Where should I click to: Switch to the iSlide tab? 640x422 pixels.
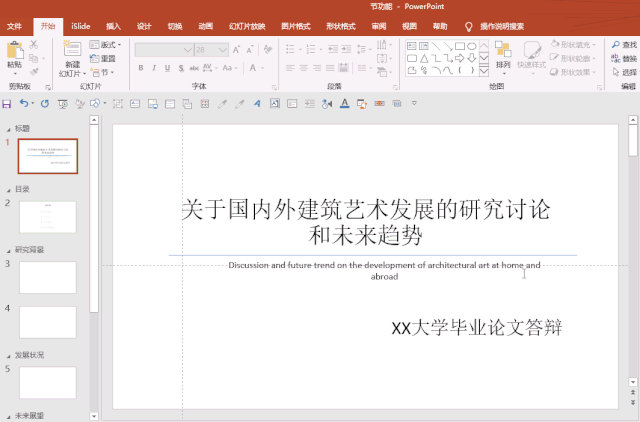[80, 27]
